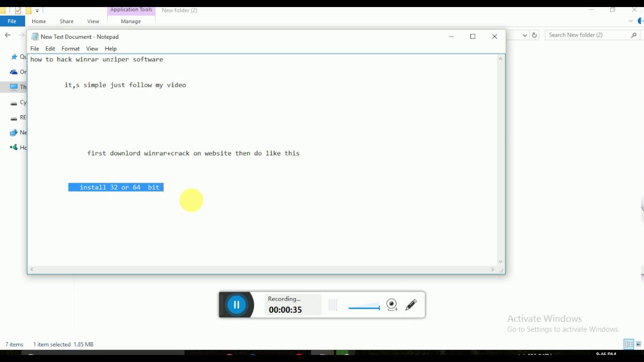The width and height of the screenshot is (644, 362).
Task: Switch Explorer to details view
Action: click(629, 344)
